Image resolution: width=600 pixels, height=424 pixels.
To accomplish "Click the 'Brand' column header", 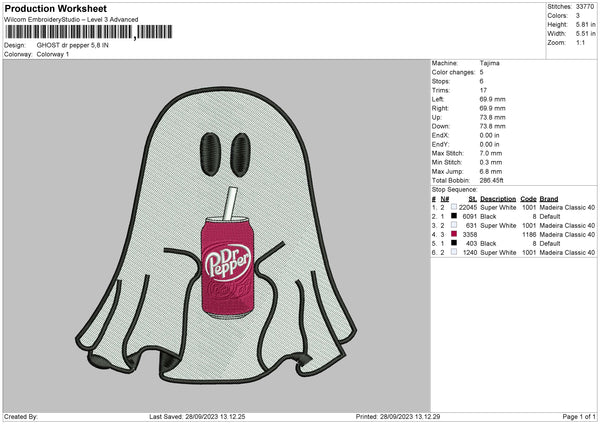I will point(549,199).
